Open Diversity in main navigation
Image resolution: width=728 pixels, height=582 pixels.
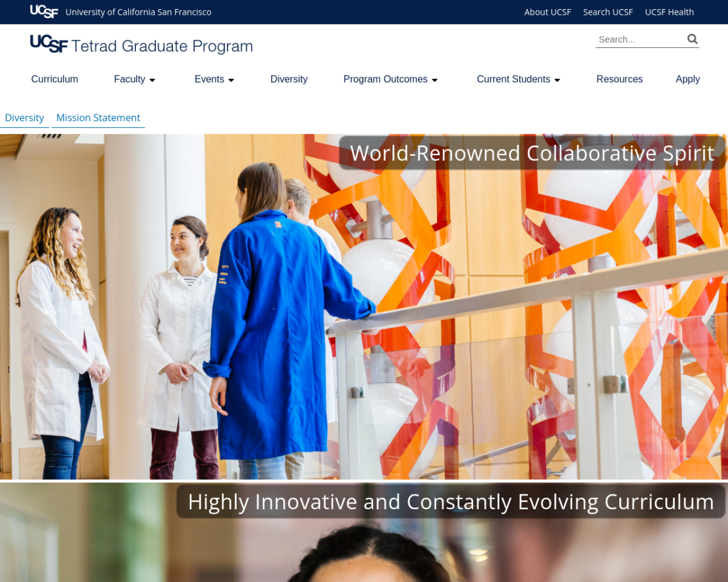coord(289,79)
